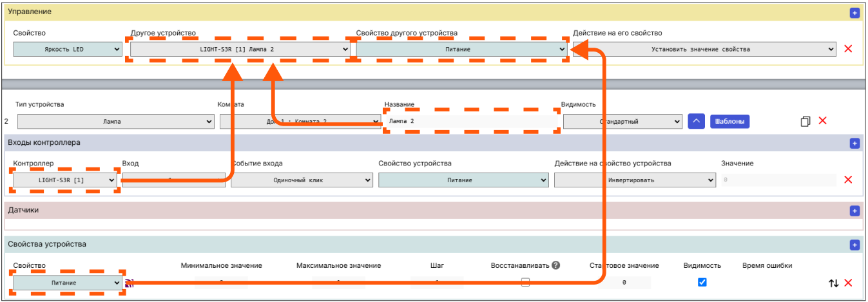Expand the Событие входа dropdown showing Одиночный клик
Viewport: 868px width, 302px height.
[302, 180]
